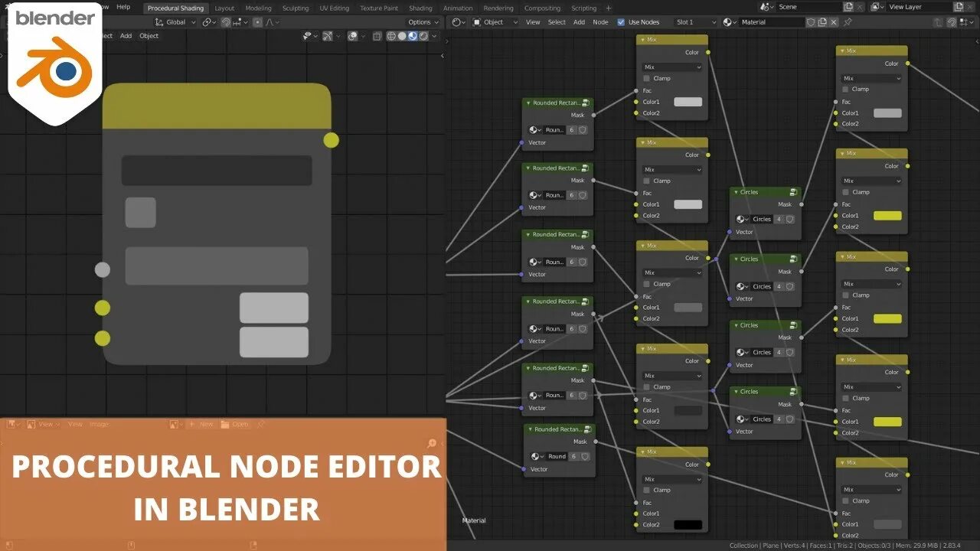The width and height of the screenshot is (980, 551).
Task: Click the unlink material X icon
Action: pyautogui.click(x=834, y=22)
